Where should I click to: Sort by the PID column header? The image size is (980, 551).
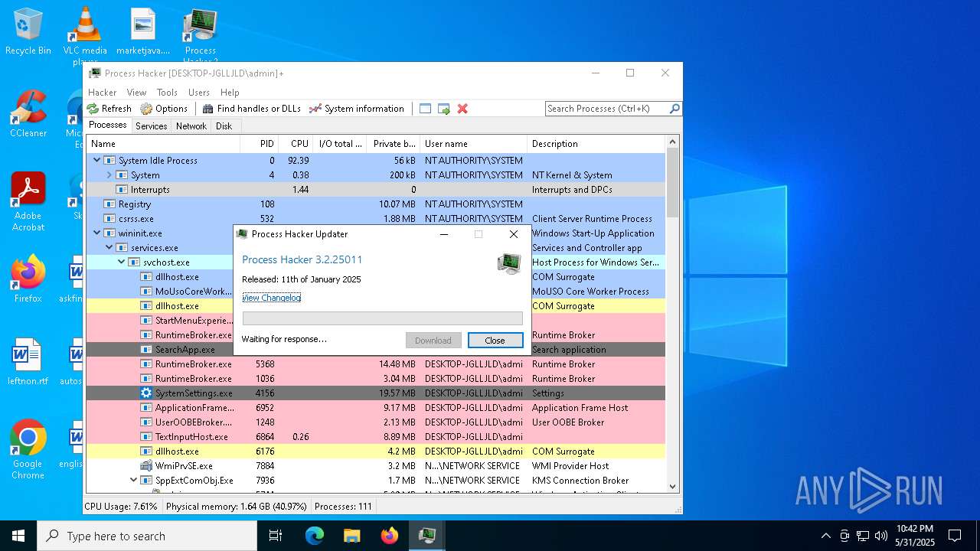pos(259,144)
